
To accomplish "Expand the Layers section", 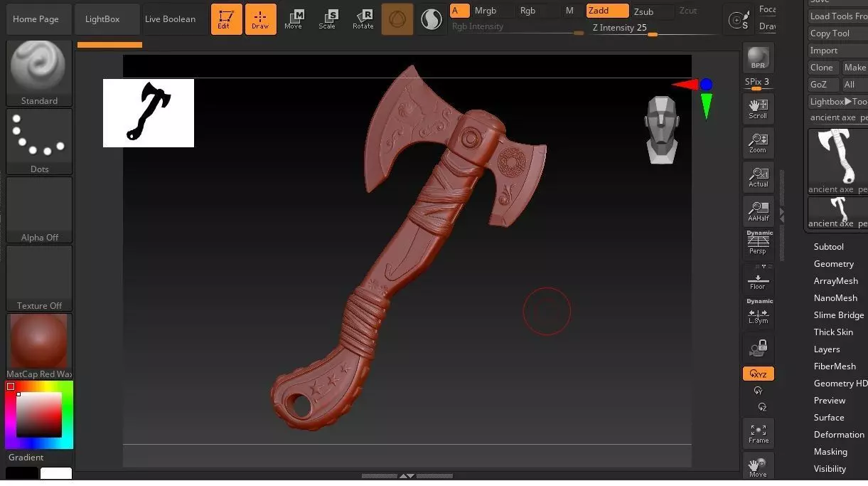I will click(x=827, y=349).
